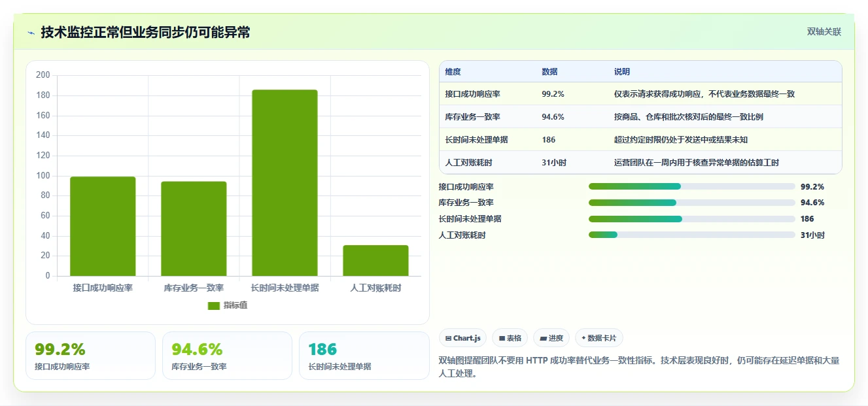Click the 31小时 table data cell

[x=553, y=163]
